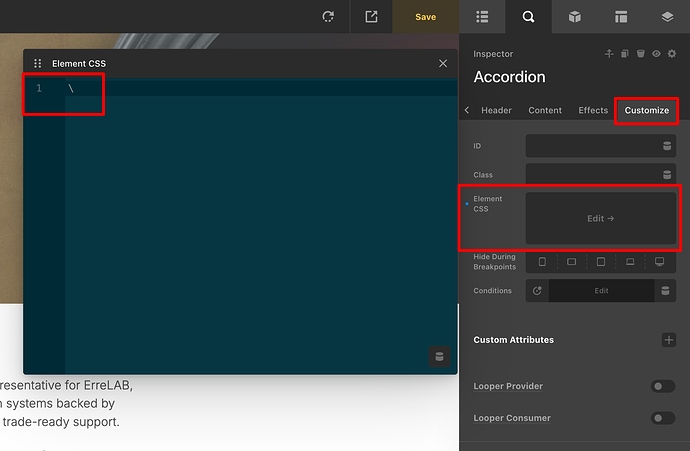Open the Layers stack icon
The height and width of the screenshot is (451, 690).
point(667,17)
